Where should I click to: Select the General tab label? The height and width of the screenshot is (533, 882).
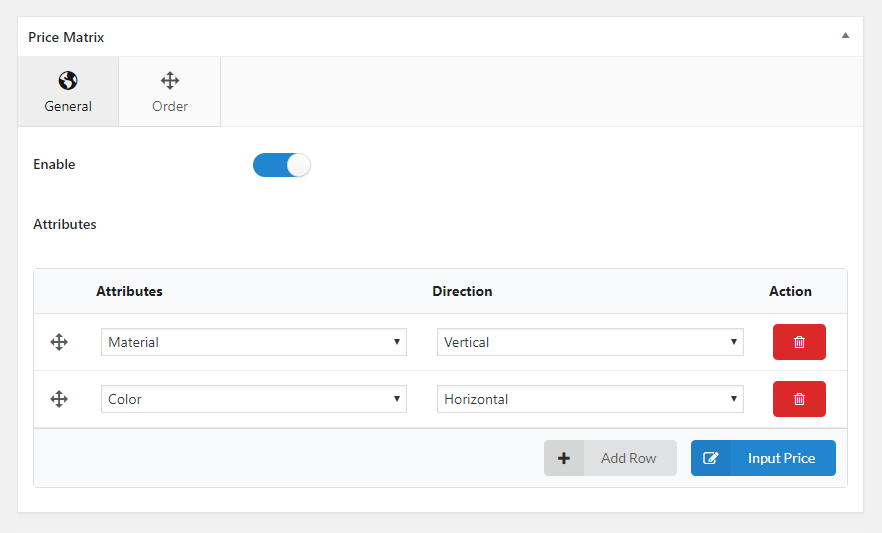click(68, 106)
